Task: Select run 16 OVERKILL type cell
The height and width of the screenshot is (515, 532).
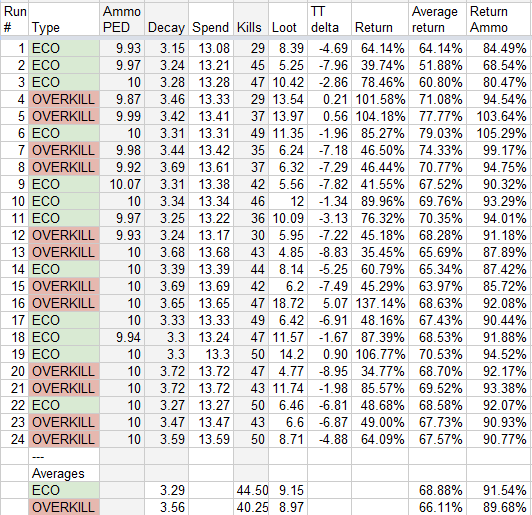Action: (x=64, y=303)
